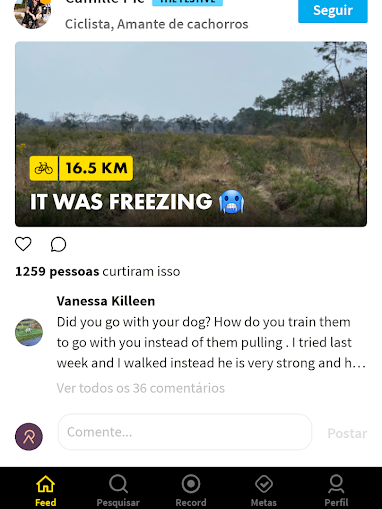
Task: Expand Vanessa's truncated comment text
Action: click(x=211, y=342)
